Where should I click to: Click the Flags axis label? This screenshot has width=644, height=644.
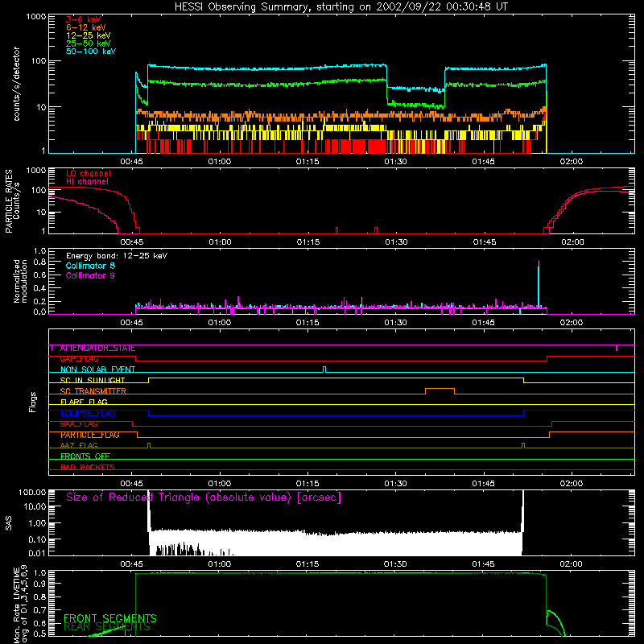pyautogui.click(x=32, y=402)
